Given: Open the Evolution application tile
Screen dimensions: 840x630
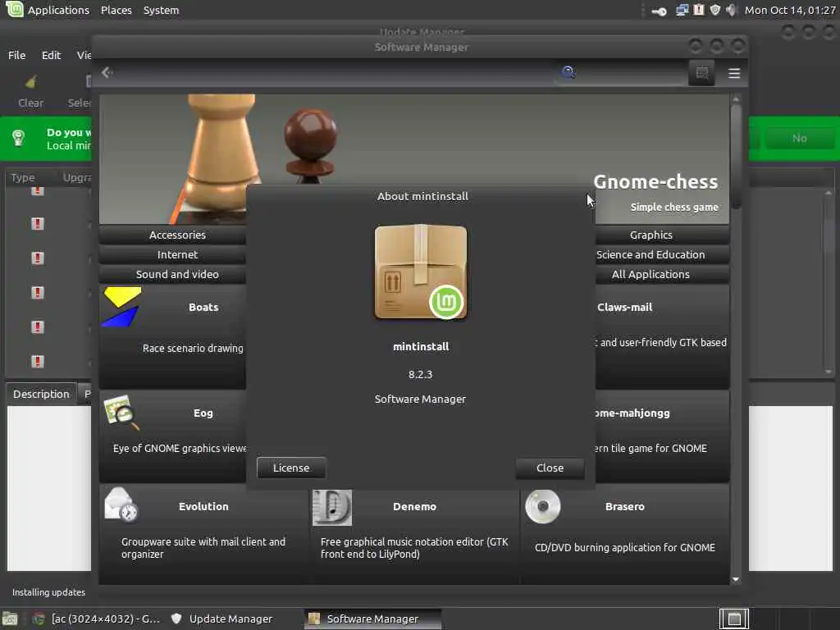Looking at the screenshot, I should 203,535.
